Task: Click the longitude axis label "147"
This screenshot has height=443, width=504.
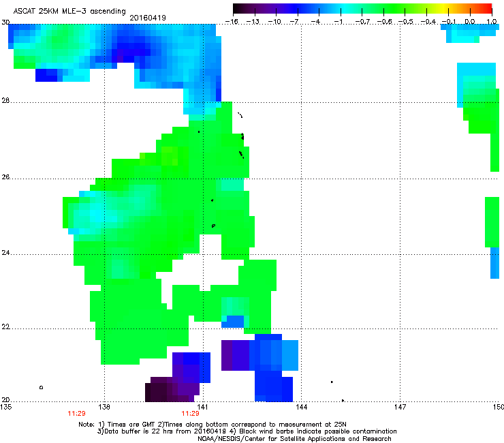Action: (400, 407)
